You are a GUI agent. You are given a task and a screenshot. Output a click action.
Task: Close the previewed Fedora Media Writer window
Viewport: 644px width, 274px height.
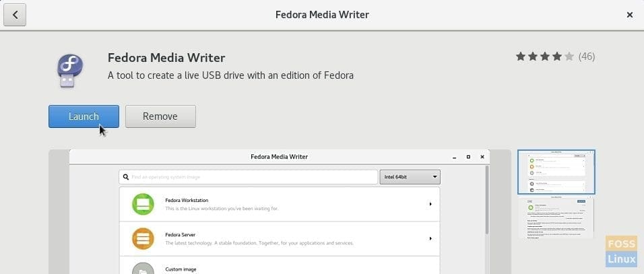pos(482,157)
